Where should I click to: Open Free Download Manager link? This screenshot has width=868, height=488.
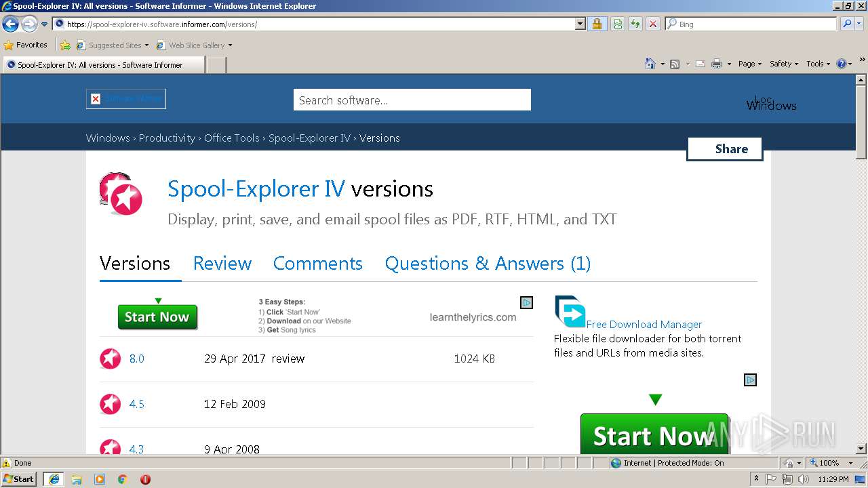click(644, 325)
